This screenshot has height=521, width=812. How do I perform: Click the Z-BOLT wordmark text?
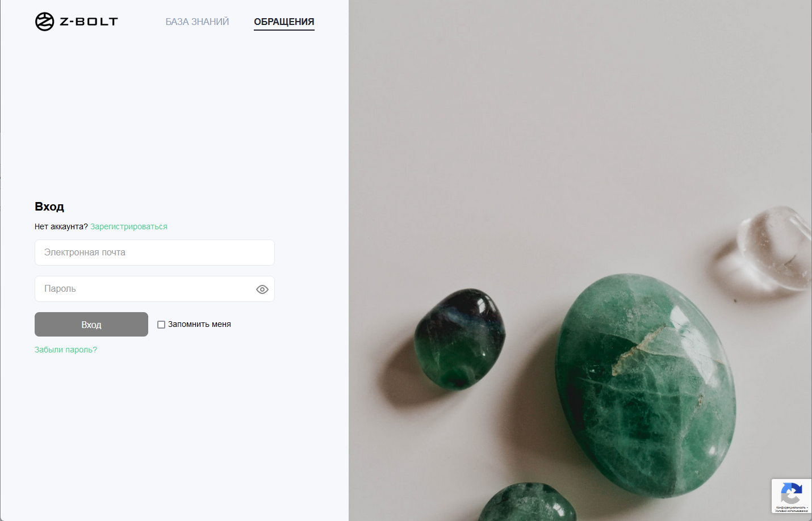coord(89,22)
